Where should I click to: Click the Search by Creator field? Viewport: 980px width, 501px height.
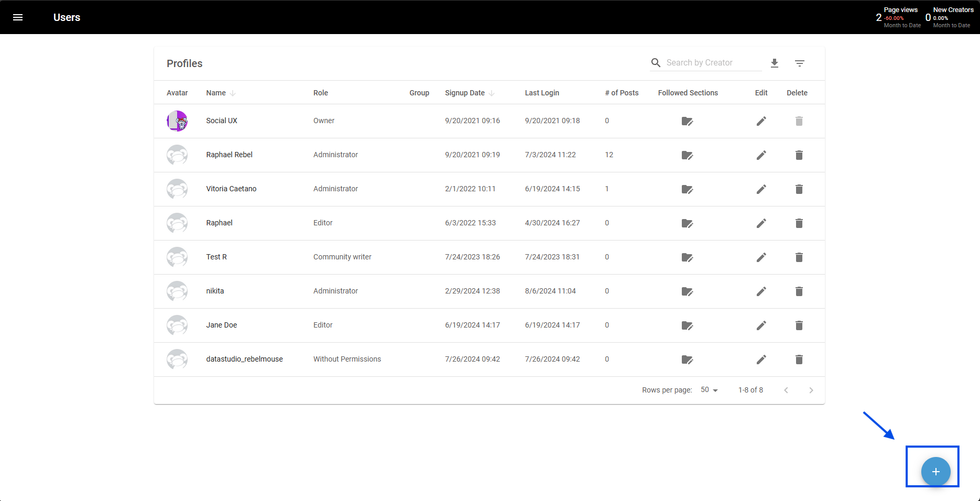[713, 63]
